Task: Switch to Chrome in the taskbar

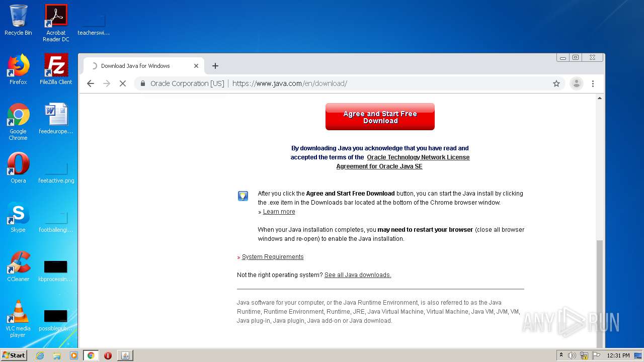Action: tap(91, 355)
